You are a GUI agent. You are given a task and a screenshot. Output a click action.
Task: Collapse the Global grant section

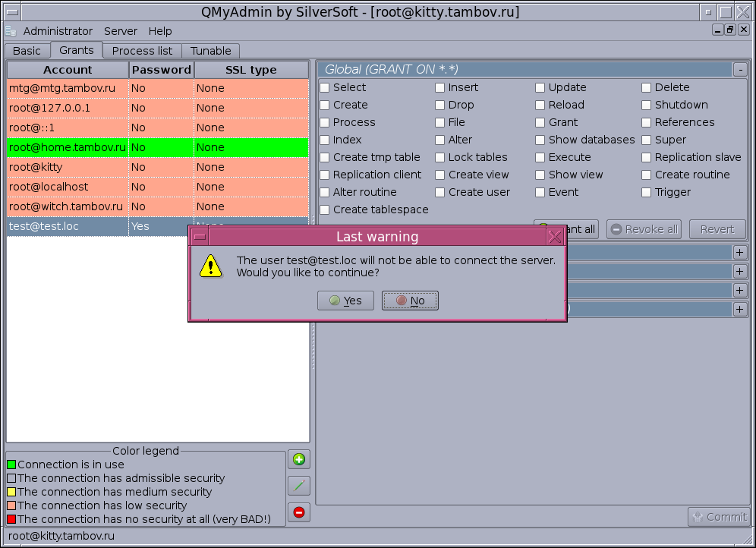point(739,70)
